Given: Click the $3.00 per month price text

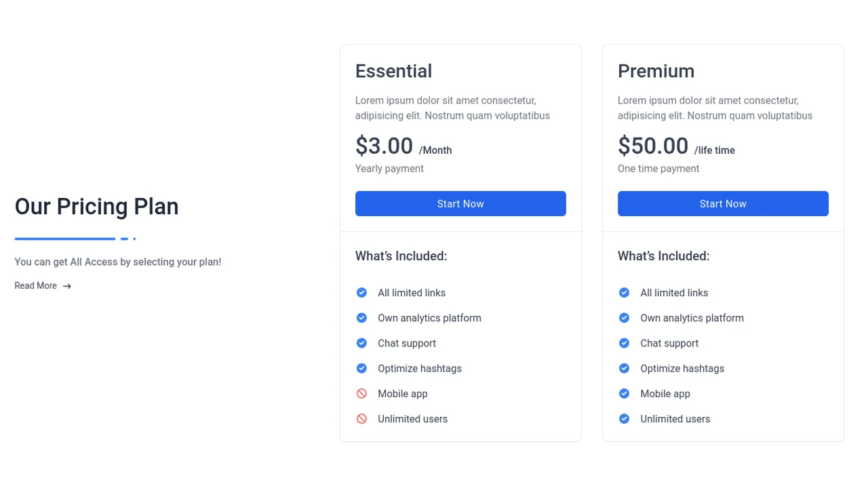Looking at the screenshot, I should [x=384, y=145].
